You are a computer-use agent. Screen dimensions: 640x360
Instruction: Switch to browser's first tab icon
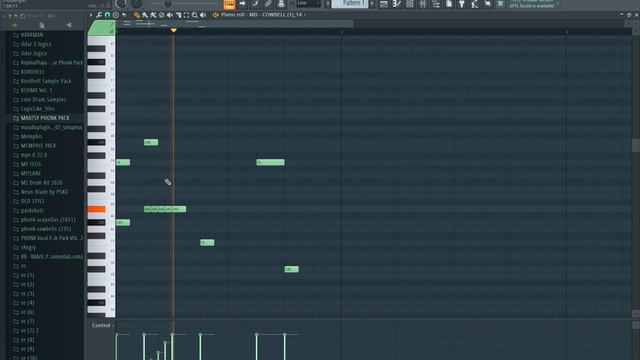tap(15, 25)
